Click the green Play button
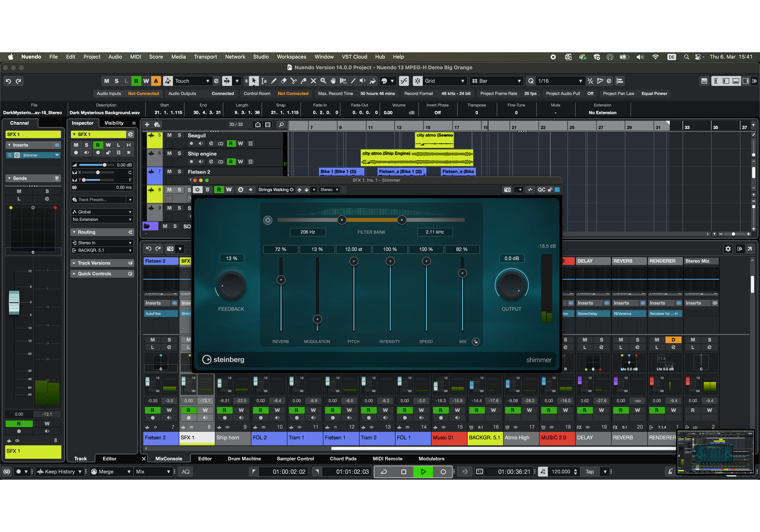The width and height of the screenshot is (760, 532). (423, 472)
